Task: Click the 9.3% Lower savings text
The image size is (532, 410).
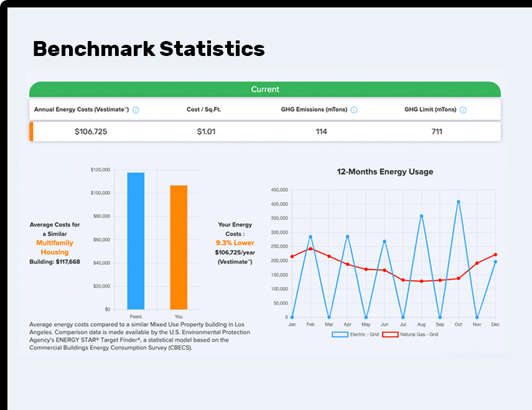Action: [234, 243]
